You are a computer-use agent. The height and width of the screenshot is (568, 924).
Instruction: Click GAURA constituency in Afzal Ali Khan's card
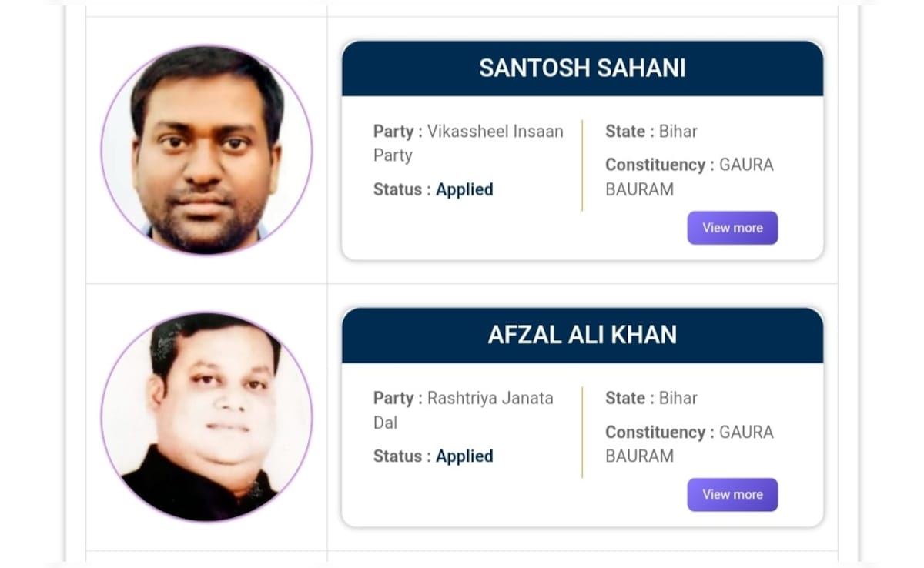coord(745,432)
